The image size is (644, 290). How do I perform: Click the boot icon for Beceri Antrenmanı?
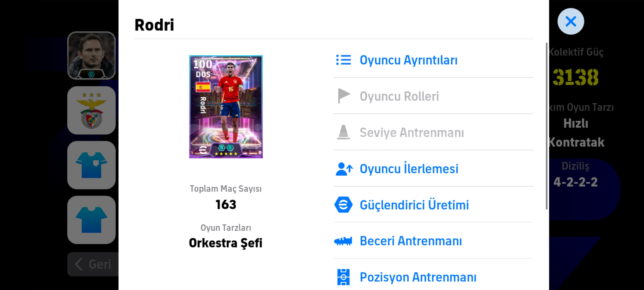coord(343,241)
